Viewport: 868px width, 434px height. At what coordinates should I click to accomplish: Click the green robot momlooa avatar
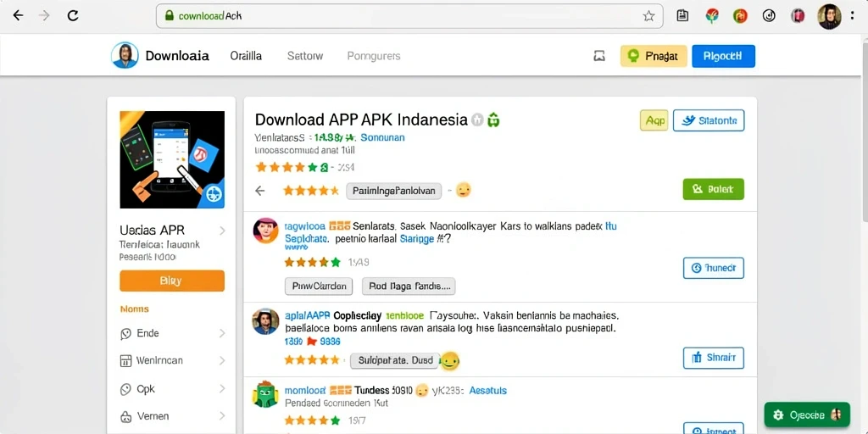[265, 394]
